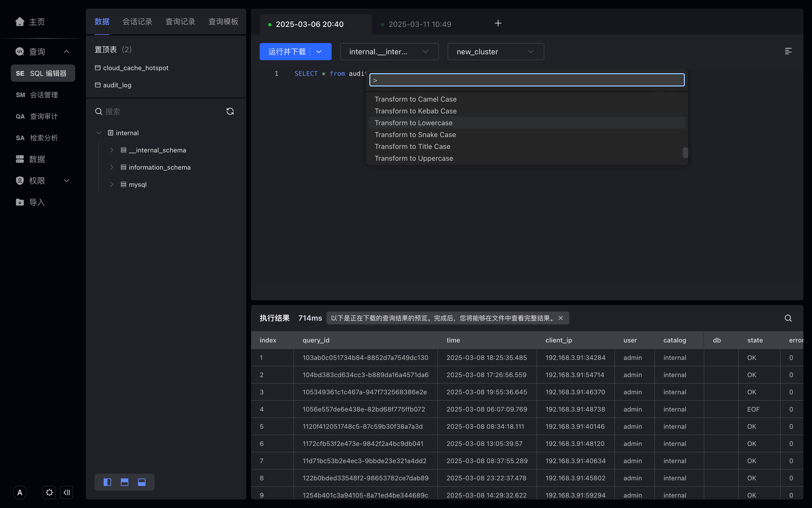
Task: Click the format SQL icon
Action: (x=788, y=51)
